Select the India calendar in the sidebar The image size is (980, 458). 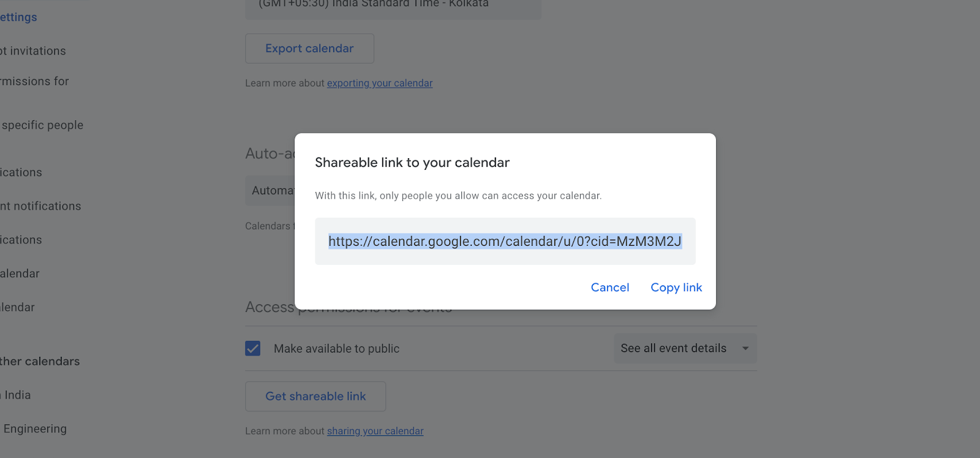16,394
